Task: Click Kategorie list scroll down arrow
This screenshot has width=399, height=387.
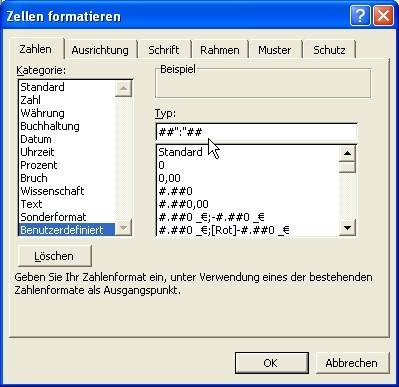Action: coord(123,228)
